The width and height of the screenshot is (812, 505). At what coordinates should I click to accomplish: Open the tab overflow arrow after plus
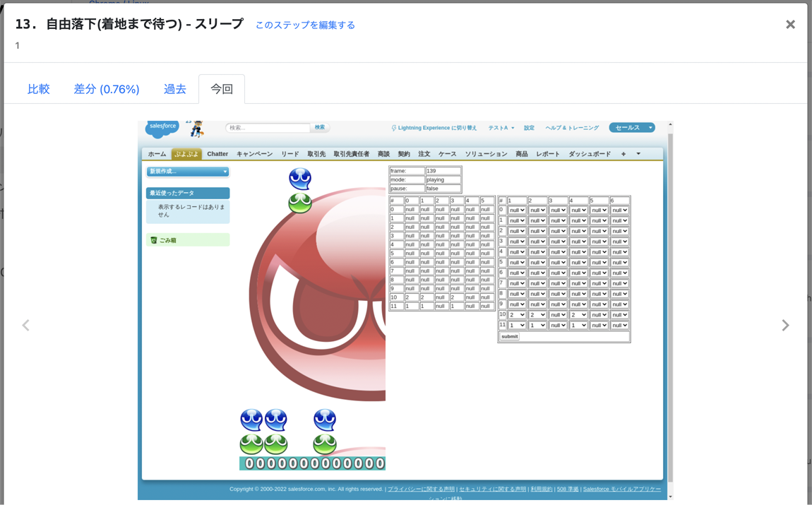(x=638, y=154)
